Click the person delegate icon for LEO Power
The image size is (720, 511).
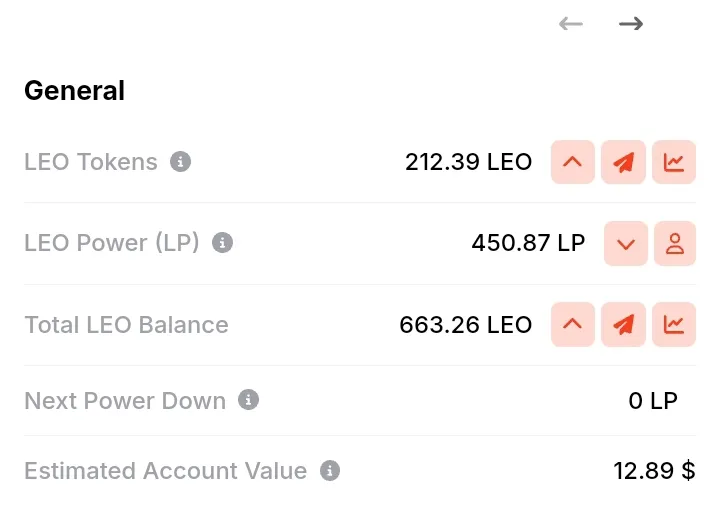coord(675,243)
